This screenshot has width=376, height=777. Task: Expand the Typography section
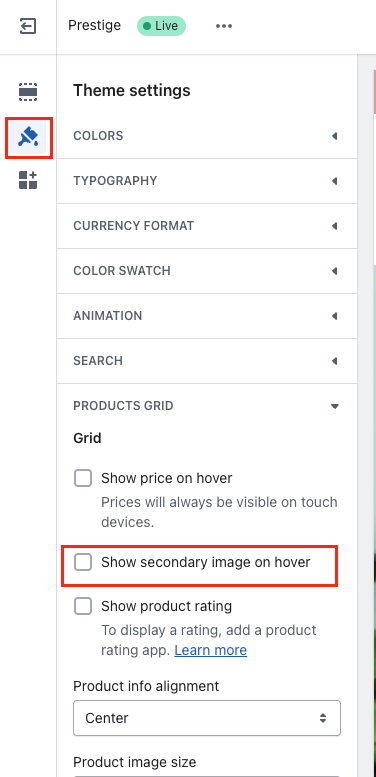[207, 181]
